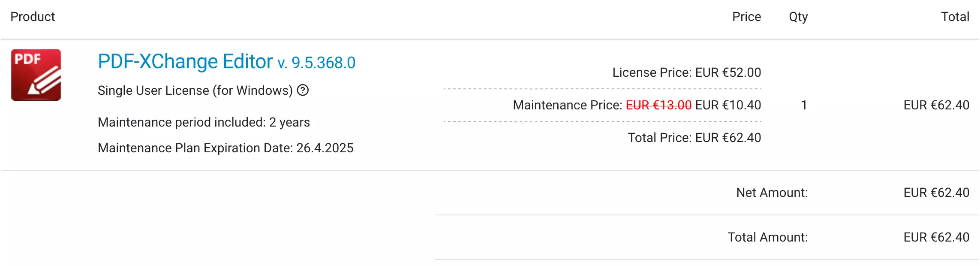The height and width of the screenshot is (266, 980).
Task: Click the Product column header
Action: [33, 17]
